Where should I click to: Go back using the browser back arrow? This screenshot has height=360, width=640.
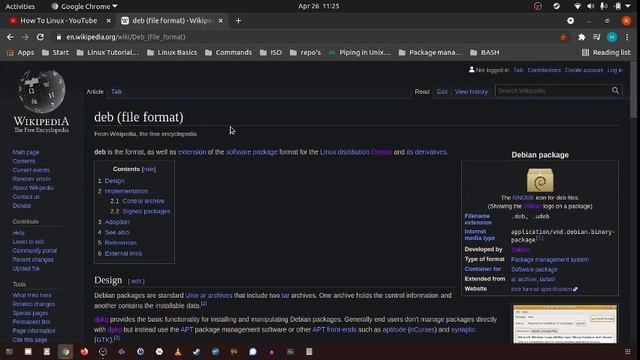[x=10, y=37]
